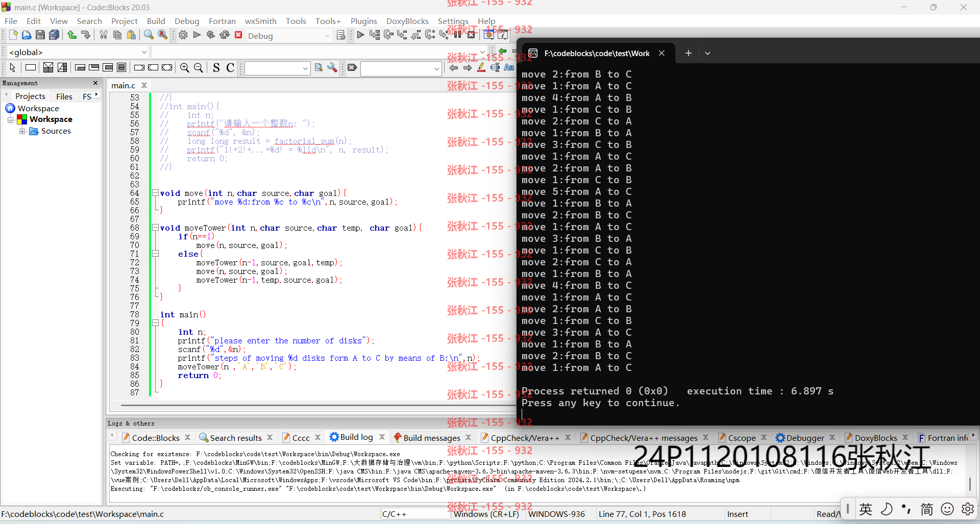Screen dimensions: 980x524
Task: Open the Build menu
Action: [156, 21]
